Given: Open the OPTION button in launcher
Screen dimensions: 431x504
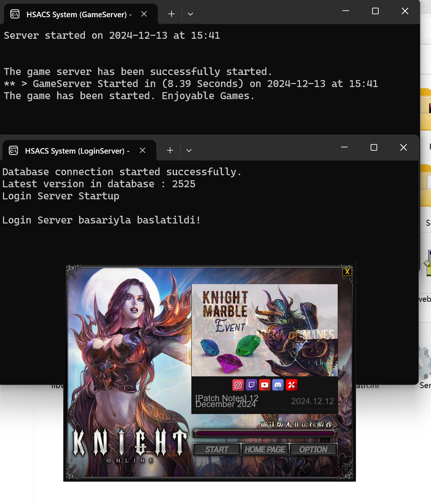Looking at the screenshot, I should click(x=314, y=450).
